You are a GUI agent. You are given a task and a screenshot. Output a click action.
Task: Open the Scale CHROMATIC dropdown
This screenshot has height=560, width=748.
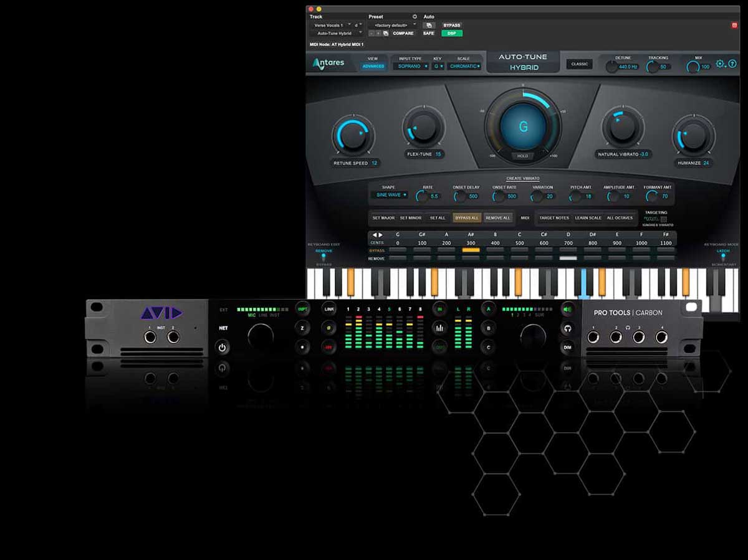click(x=464, y=66)
